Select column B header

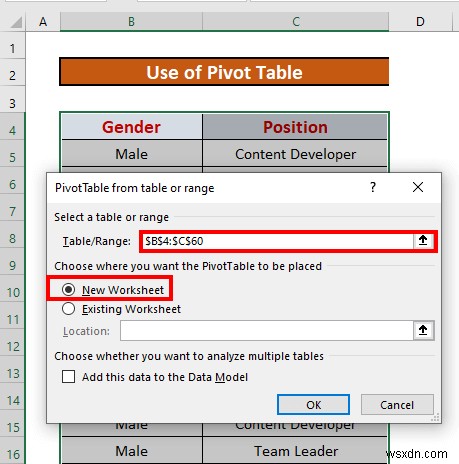(131, 22)
